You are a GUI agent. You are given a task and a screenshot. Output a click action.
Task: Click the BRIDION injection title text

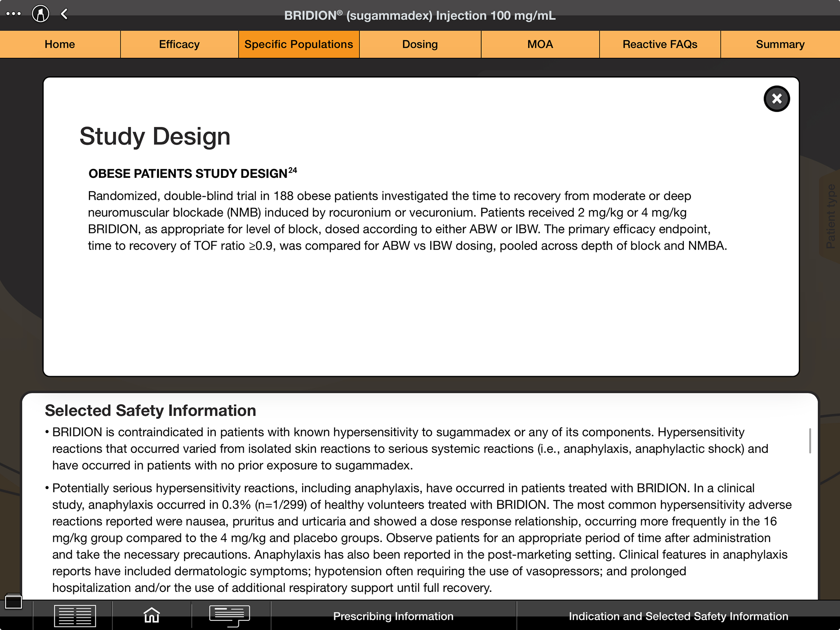point(420,16)
